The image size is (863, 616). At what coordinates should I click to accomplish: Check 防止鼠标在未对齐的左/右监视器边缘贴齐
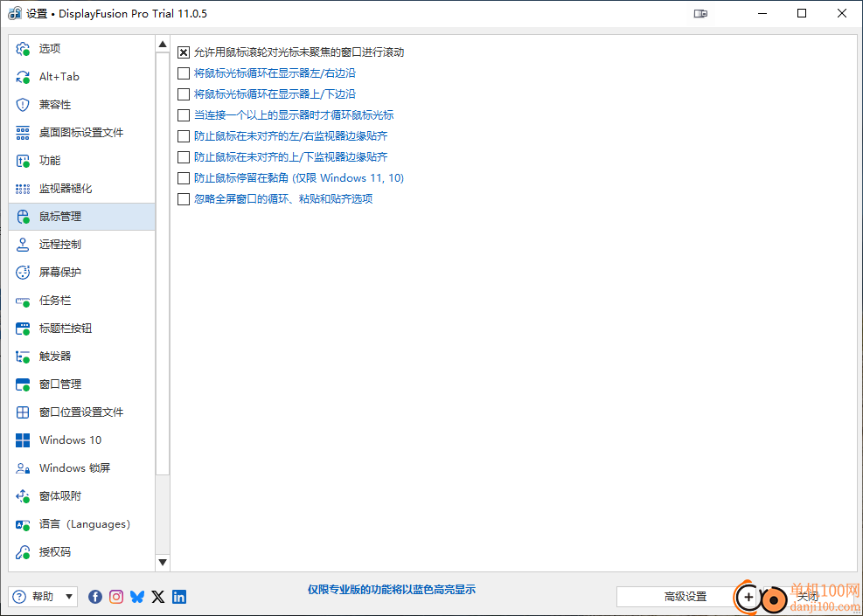[x=184, y=135]
